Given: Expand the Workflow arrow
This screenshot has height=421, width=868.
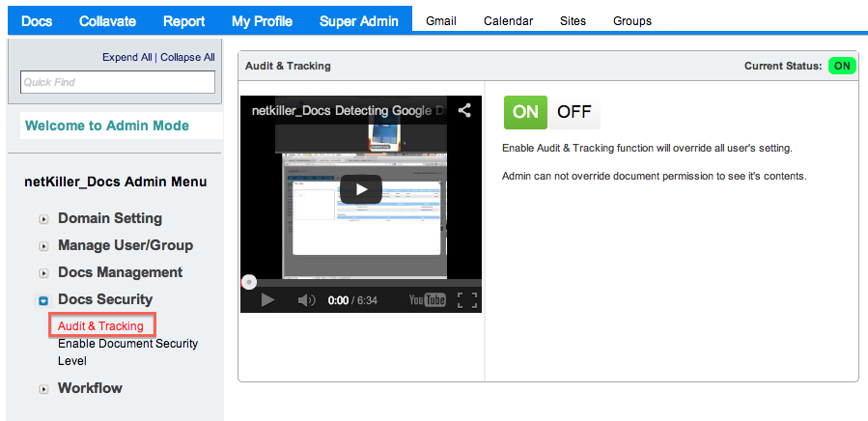Looking at the screenshot, I should click(43, 389).
